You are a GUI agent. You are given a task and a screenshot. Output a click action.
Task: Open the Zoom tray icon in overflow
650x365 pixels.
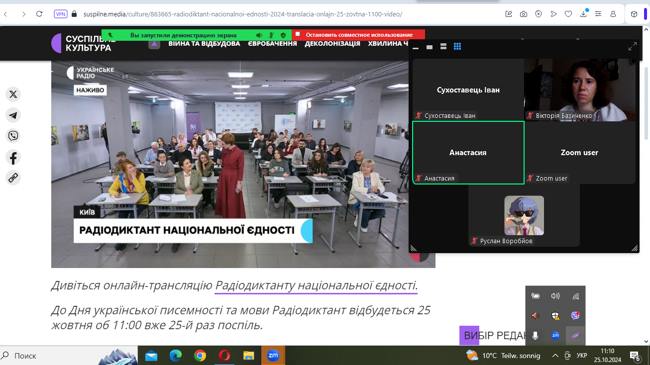(x=555, y=335)
